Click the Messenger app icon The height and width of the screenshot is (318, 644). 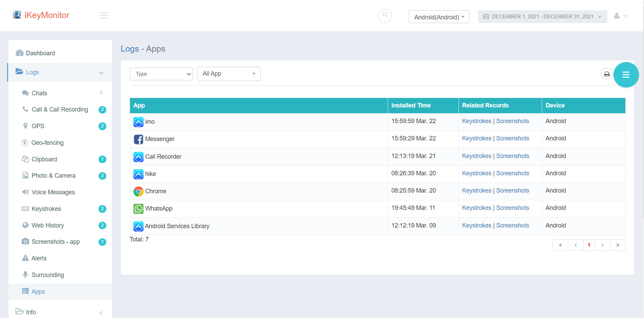[138, 139]
